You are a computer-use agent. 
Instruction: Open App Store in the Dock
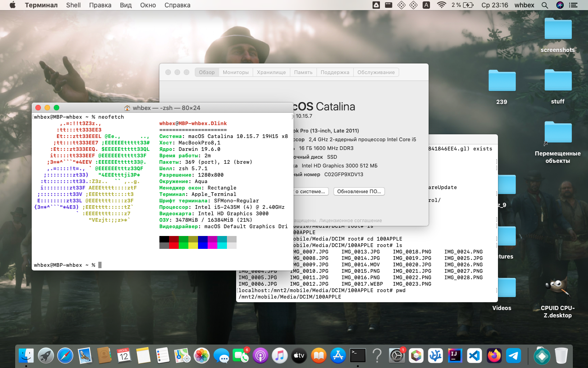click(x=338, y=356)
